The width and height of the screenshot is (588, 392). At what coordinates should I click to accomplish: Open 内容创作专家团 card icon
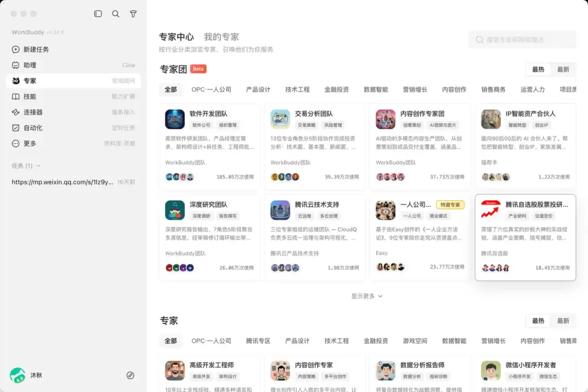385,119
